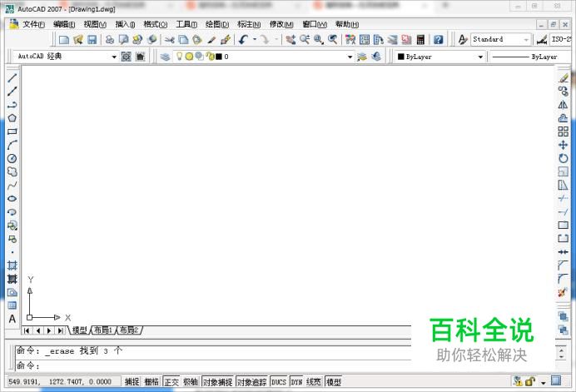Select the Multiline Text tool (A)

tap(12, 319)
